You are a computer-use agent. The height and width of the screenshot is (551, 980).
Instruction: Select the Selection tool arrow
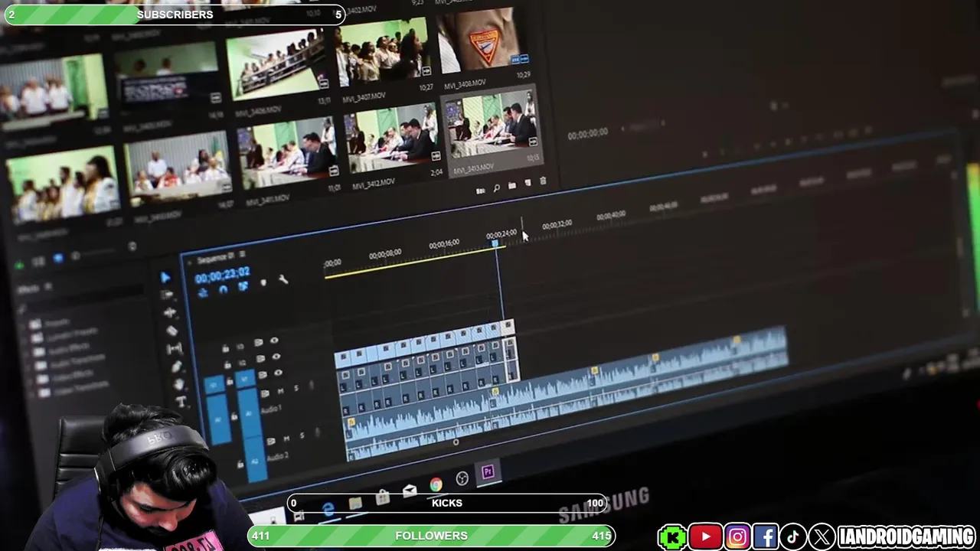pyautogui.click(x=165, y=277)
